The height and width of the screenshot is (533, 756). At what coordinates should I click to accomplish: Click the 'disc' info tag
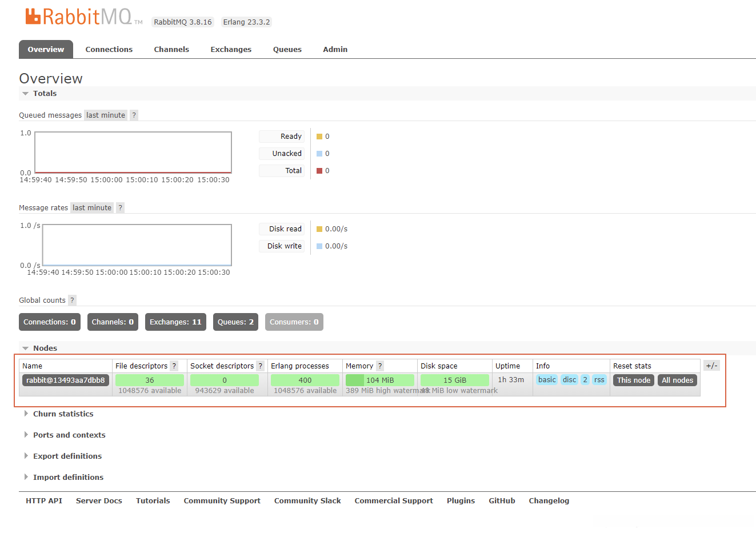point(570,380)
